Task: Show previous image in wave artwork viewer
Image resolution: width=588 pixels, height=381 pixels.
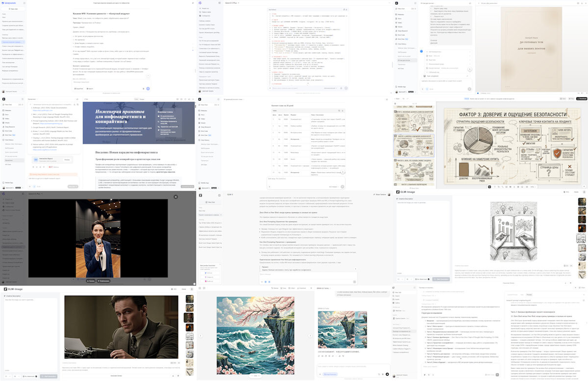Action: (x=200, y=335)
